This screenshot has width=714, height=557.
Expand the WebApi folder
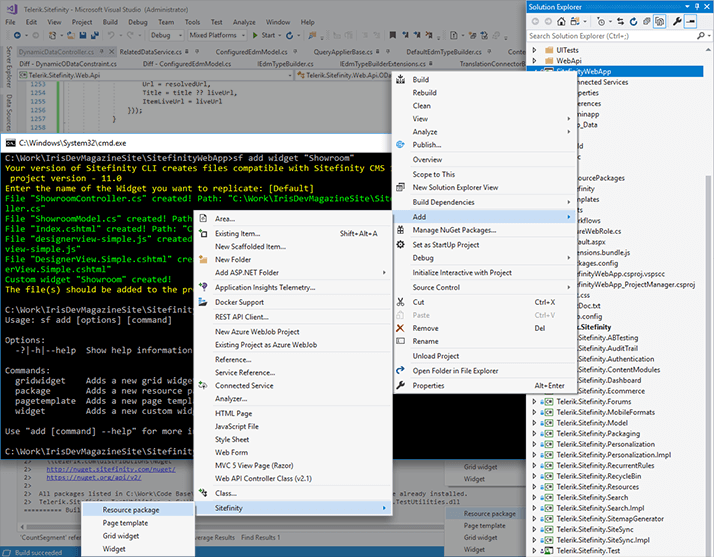(535, 61)
